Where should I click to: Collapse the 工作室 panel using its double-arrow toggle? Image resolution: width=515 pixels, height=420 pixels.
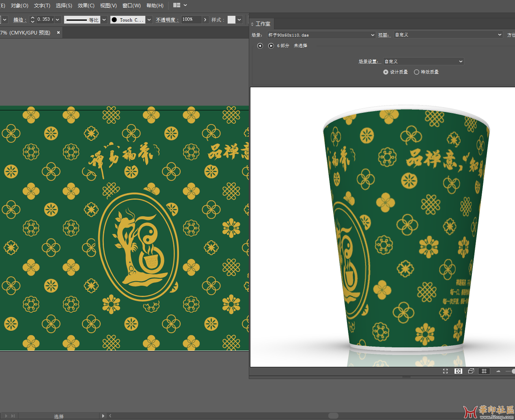(x=252, y=24)
